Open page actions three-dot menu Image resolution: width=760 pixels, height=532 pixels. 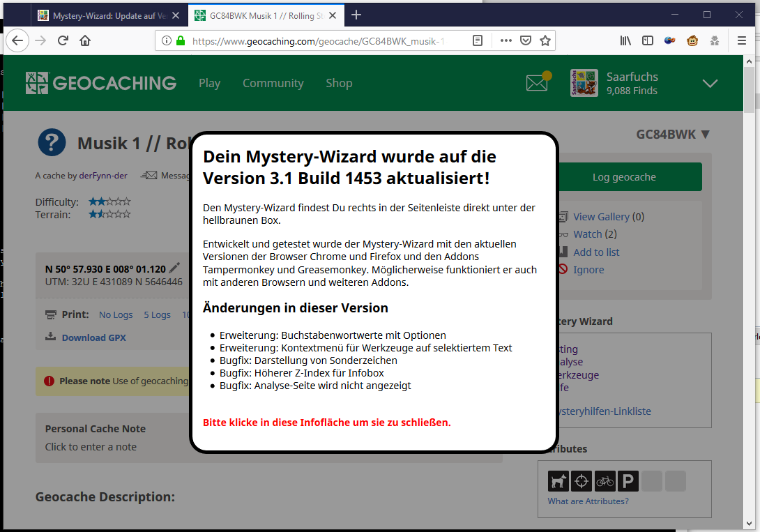[x=506, y=40]
